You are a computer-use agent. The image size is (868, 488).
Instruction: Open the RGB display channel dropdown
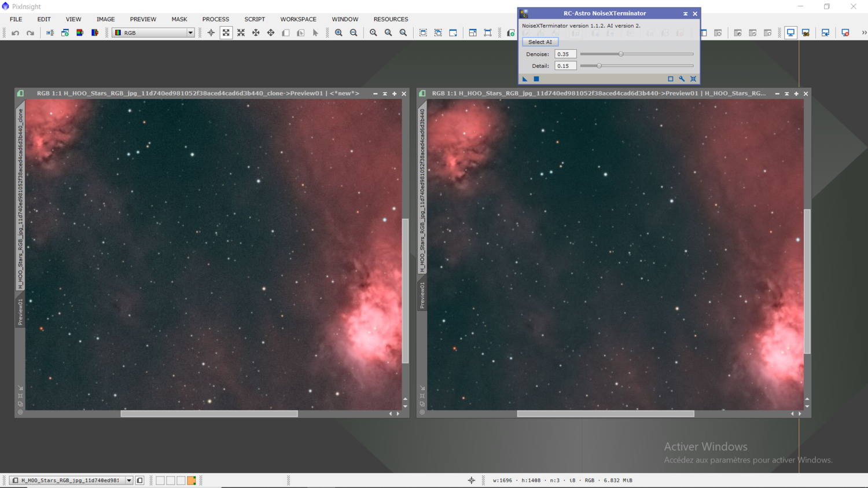[x=153, y=33]
